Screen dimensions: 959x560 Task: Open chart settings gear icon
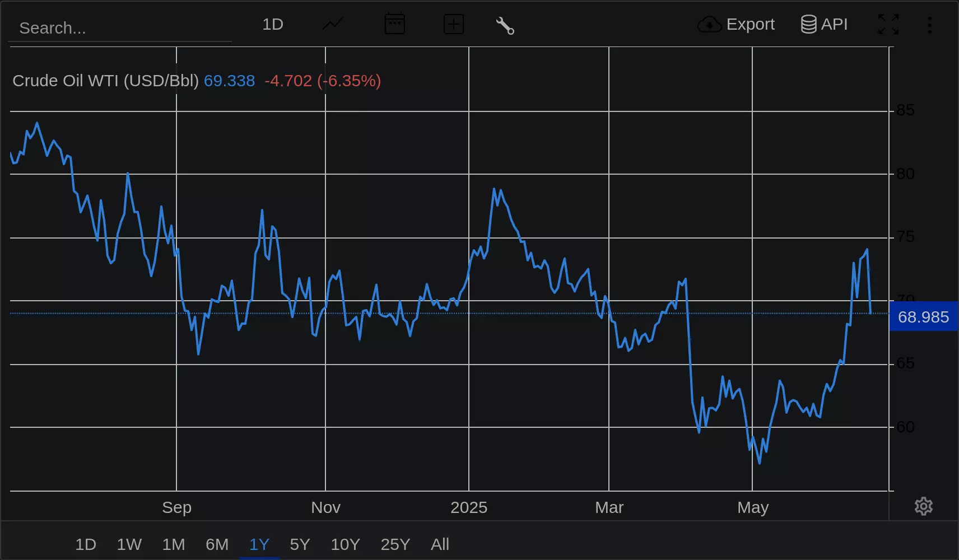pyautogui.click(x=924, y=506)
